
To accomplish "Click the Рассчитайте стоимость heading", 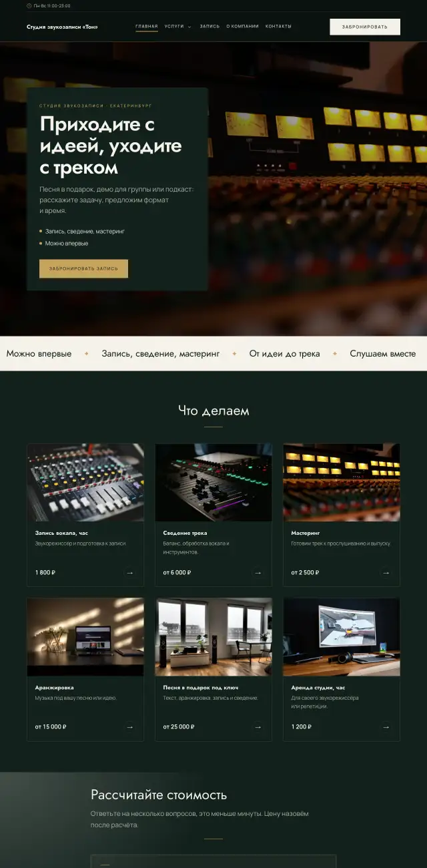I will (x=159, y=795).
